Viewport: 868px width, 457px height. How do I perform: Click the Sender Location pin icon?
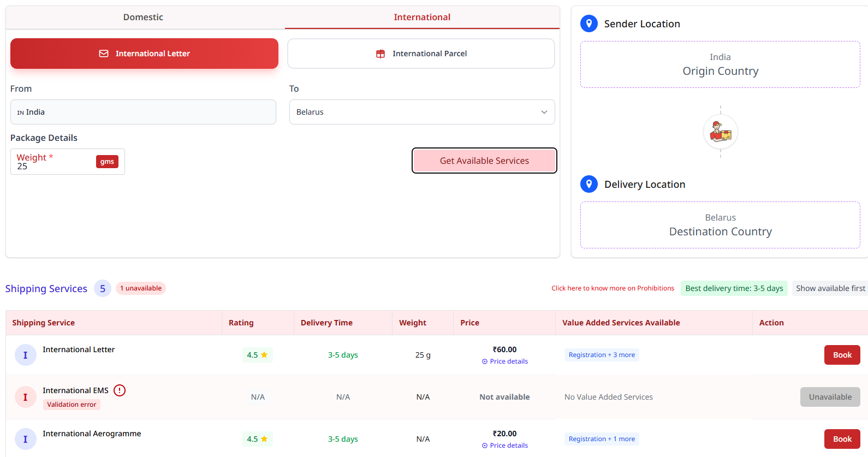[589, 23]
